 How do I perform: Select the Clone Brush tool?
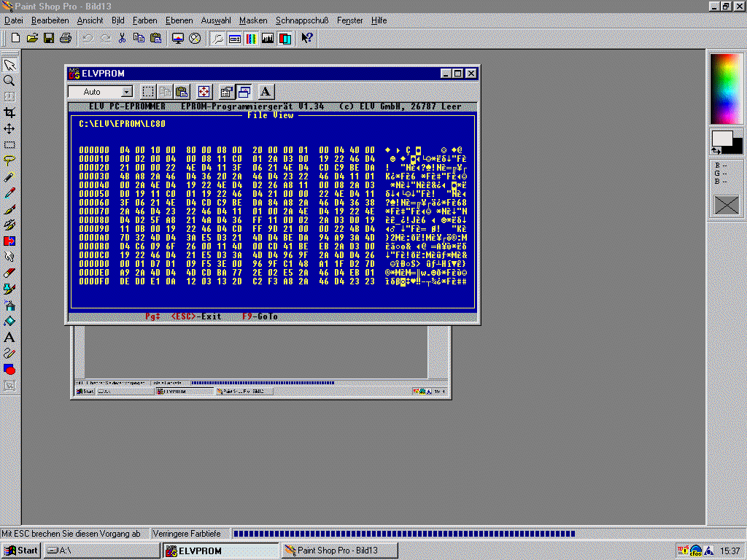coord(9,225)
